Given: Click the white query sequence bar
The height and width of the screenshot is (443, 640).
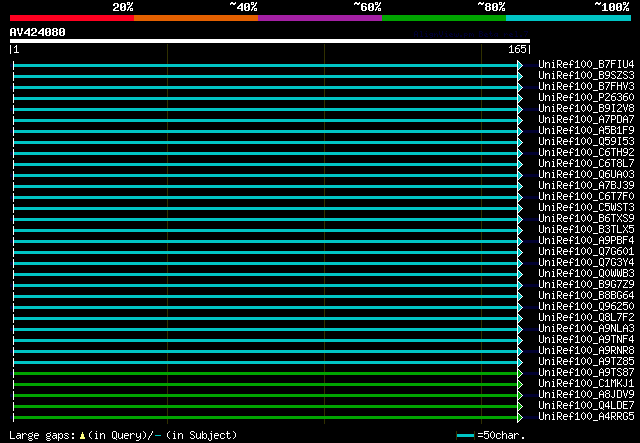Looking at the screenshot, I should [269, 41].
